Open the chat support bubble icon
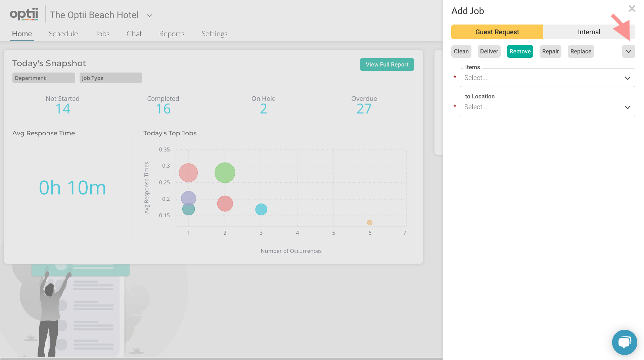Image resolution: width=644 pixels, height=360 pixels. coord(624,342)
